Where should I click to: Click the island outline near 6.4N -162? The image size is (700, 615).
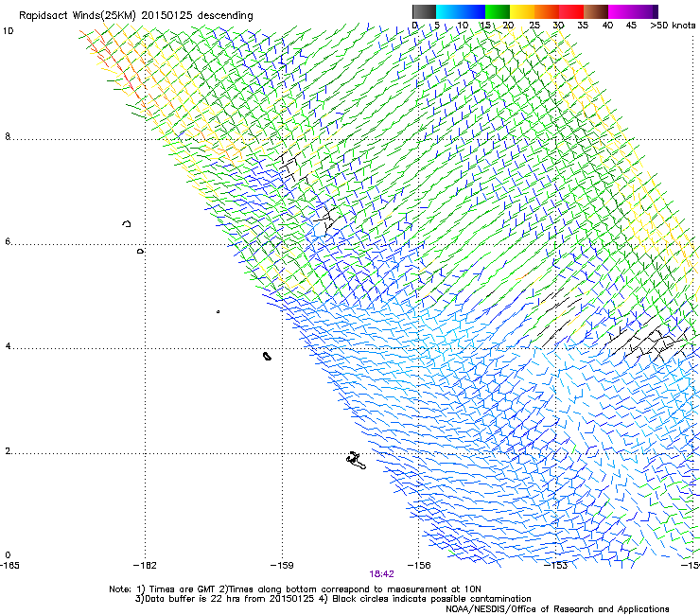[x=127, y=223]
